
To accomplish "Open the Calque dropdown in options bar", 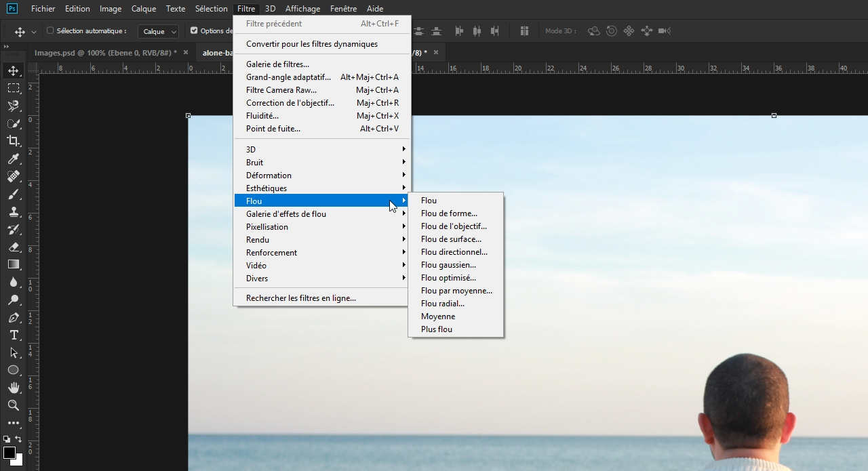I will [159, 31].
